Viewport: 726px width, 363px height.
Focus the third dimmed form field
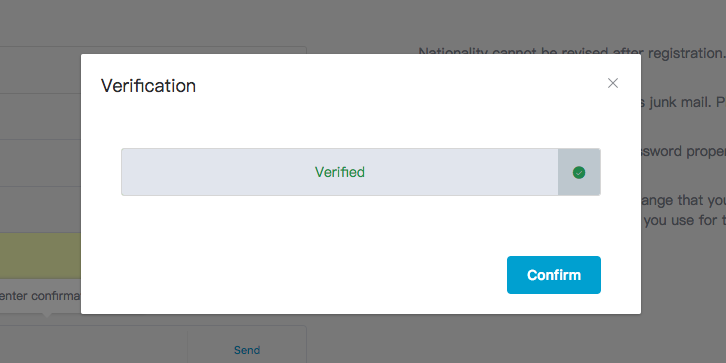point(40,163)
